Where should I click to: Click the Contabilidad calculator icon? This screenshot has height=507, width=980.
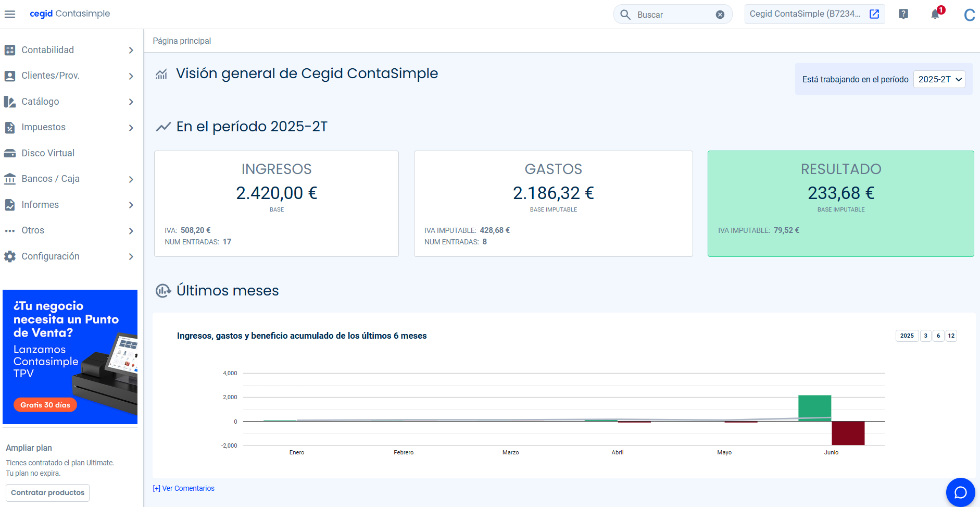(x=10, y=50)
